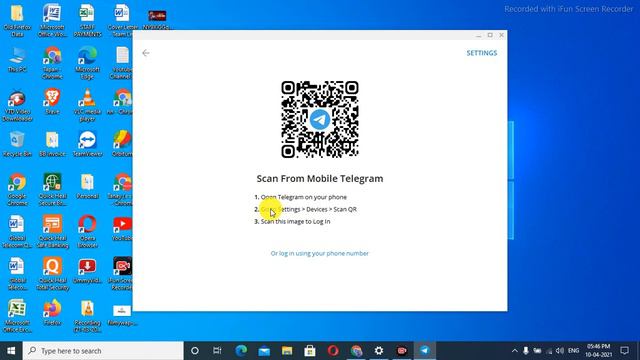The height and width of the screenshot is (360, 640).
Task: Select the iFun Screen Recorder desktop shortcut
Action: click(122, 274)
